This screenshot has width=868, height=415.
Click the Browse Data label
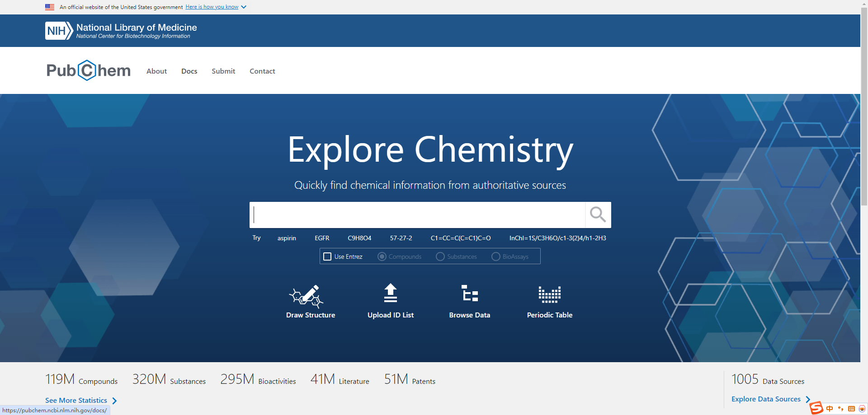tap(470, 315)
